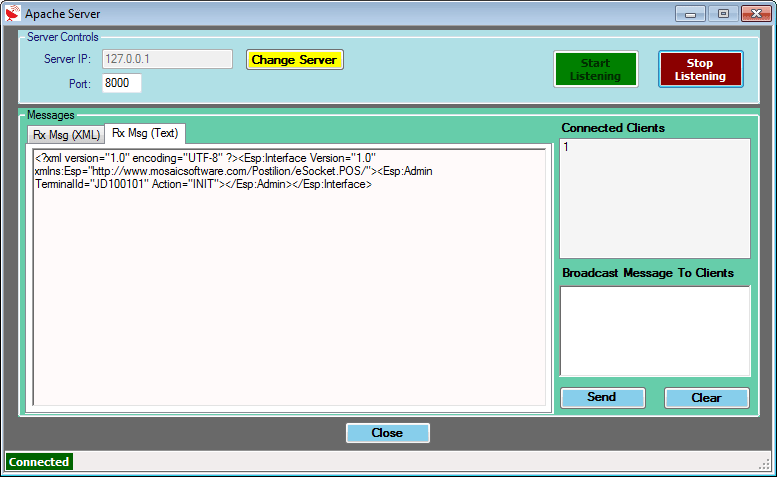The width and height of the screenshot is (777, 477).
Task: Click the resize grip in status bar corner
Action: (765, 464)
